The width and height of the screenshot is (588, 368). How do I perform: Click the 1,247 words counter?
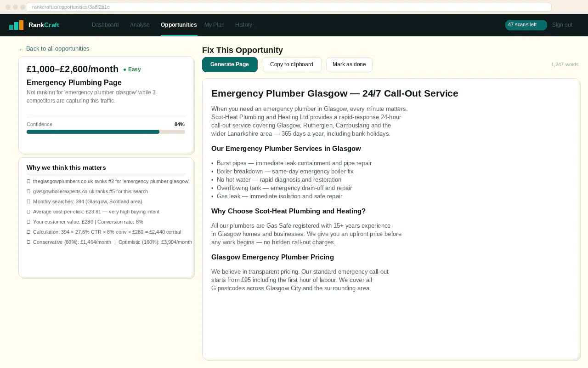click(565, 64)
